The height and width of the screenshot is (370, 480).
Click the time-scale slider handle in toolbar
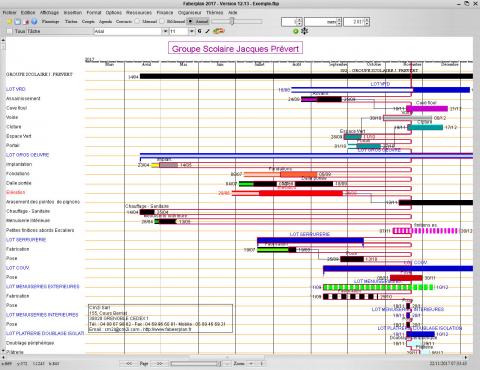click(x=232, y=21)
